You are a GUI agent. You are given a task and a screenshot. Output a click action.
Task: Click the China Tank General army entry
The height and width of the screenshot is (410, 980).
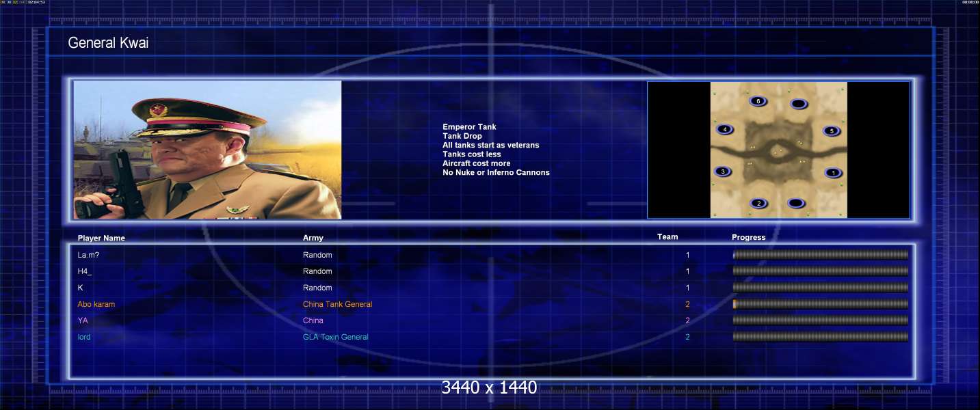(x=338, y=304)
